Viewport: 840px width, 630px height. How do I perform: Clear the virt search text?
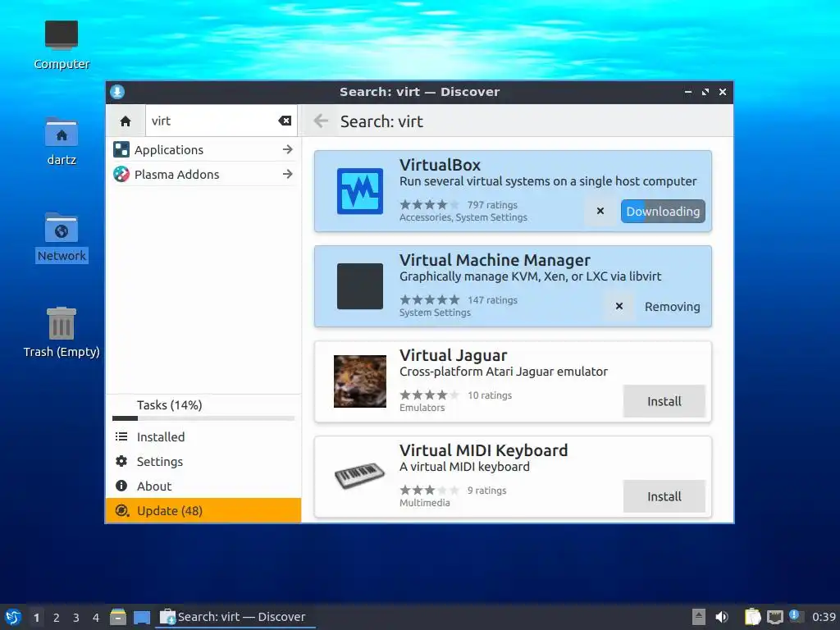285,121
